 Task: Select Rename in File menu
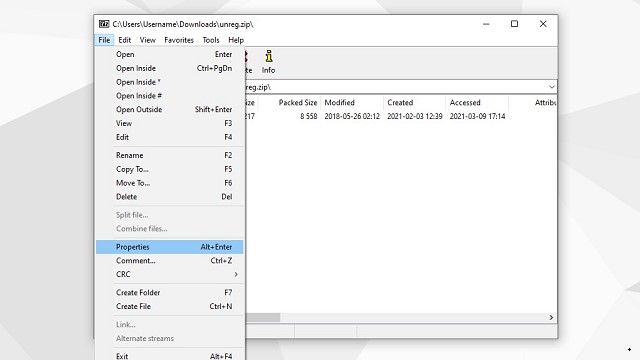(169, 155)
